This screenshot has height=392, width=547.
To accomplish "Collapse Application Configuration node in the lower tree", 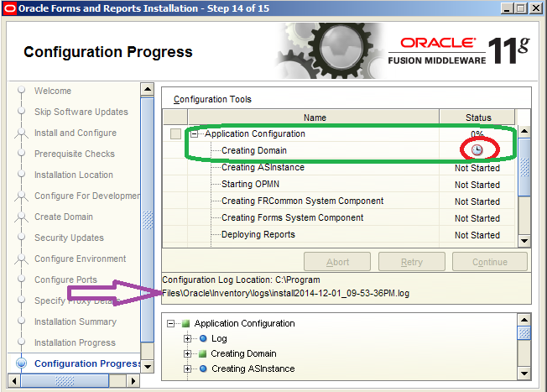I will [170, 323].
